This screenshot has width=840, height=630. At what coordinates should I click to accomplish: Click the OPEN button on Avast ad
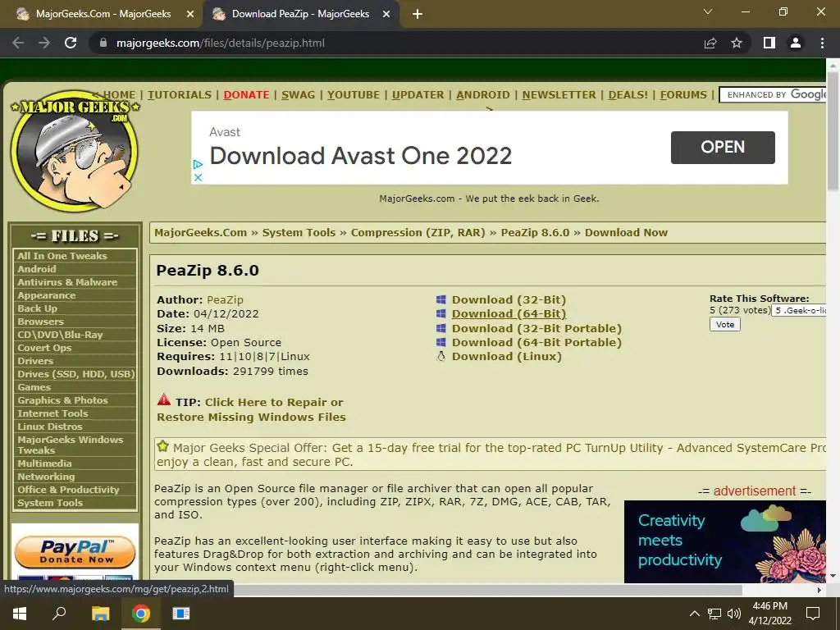723,148
